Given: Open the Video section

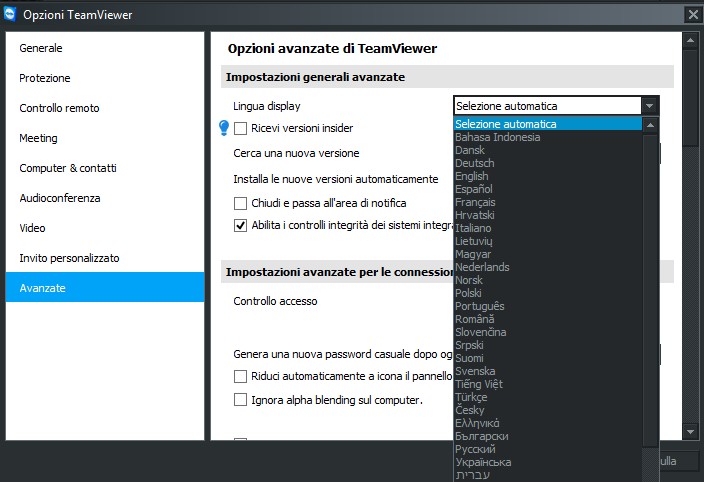Looking at the screenshot, I should pyautogui.click(x=105, y=228).
